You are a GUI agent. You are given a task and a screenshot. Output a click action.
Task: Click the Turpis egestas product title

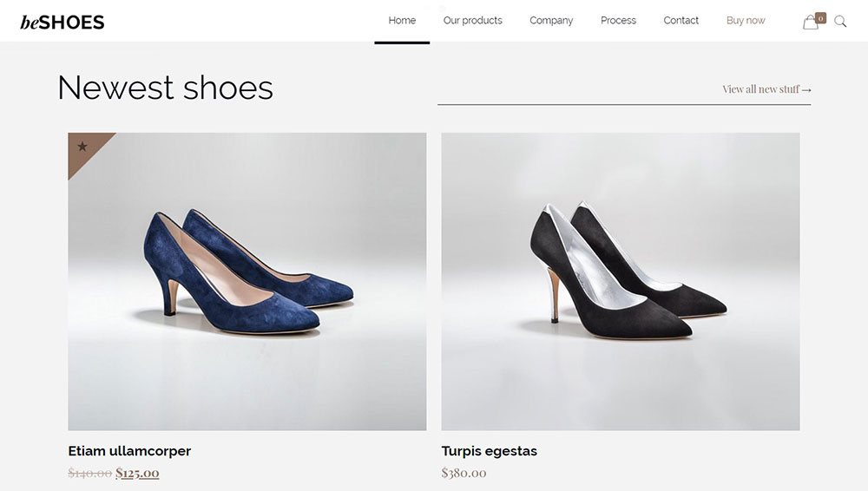489,451
